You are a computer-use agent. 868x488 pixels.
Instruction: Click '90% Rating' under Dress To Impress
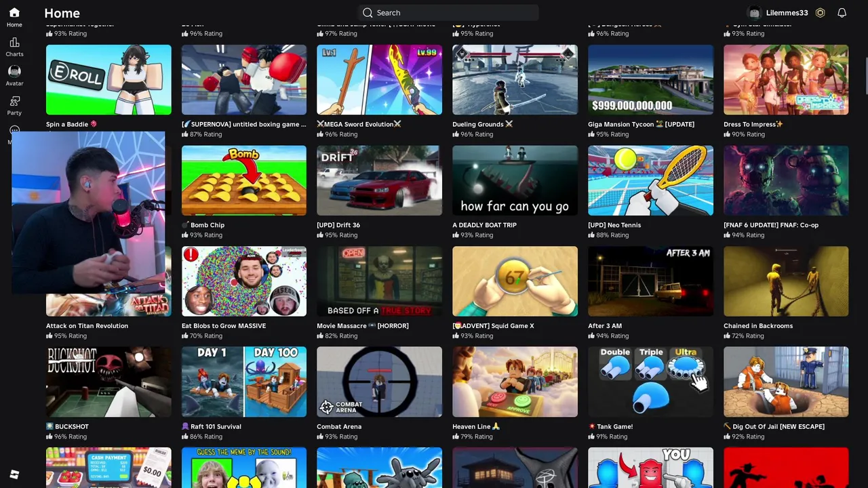coord(747,135)
